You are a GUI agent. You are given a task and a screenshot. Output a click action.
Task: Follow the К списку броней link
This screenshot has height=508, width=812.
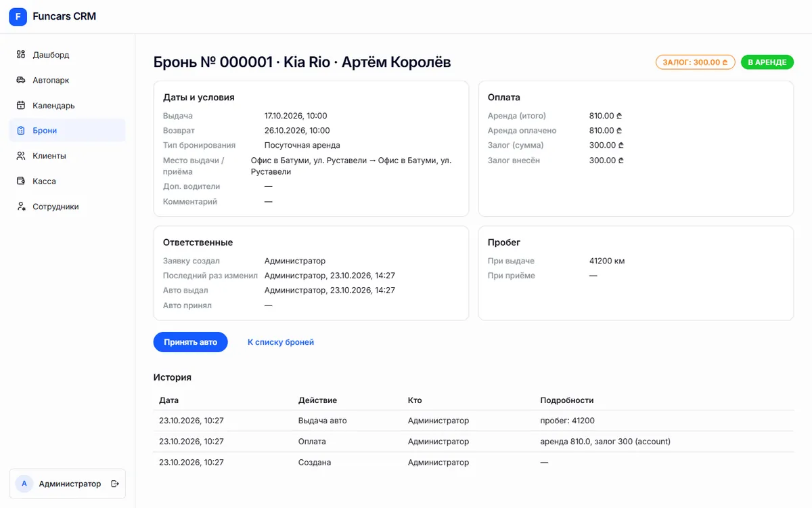(281, 342)
